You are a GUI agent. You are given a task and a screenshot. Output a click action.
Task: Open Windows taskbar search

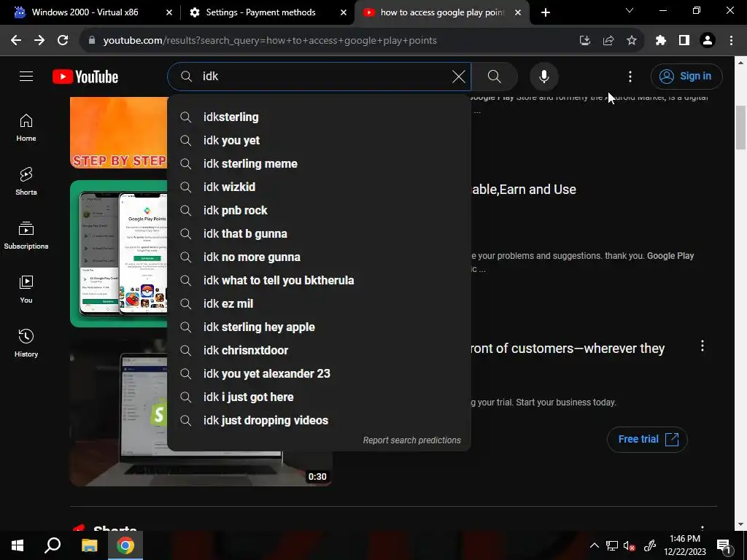click(53, 545)
